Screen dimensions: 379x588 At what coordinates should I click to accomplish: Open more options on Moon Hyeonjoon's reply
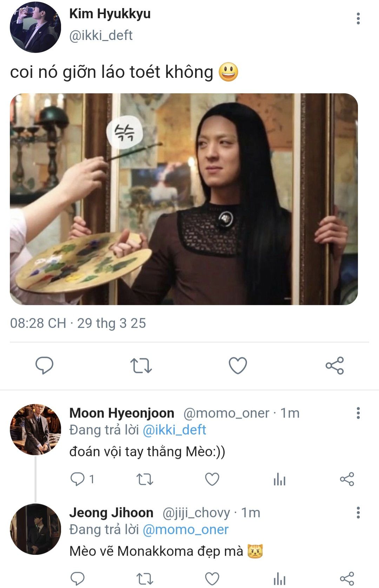point(358,413)
